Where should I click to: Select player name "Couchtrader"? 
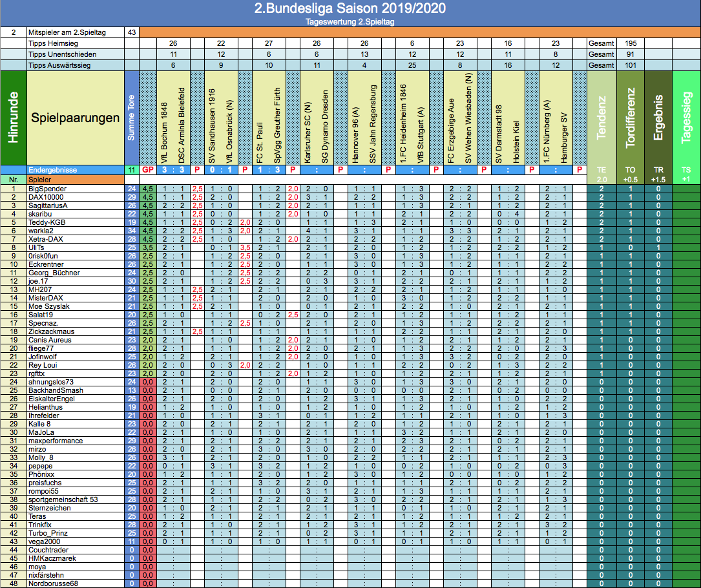pyautogui.click(x=48, y=550)
